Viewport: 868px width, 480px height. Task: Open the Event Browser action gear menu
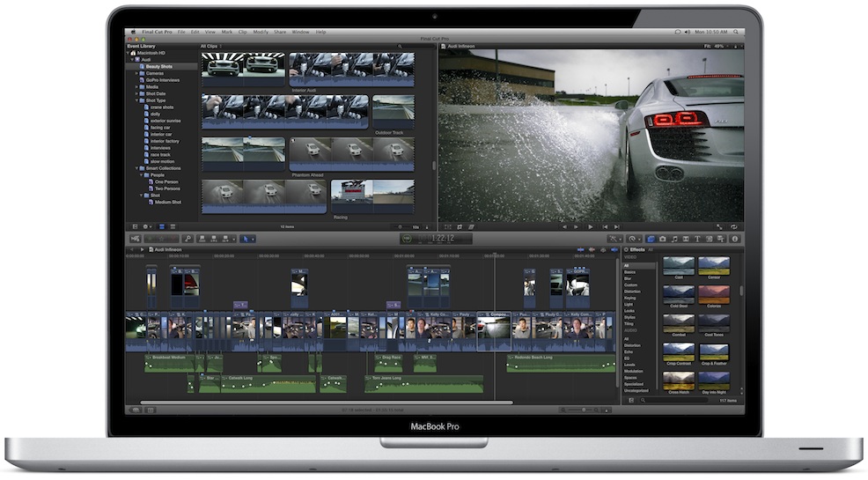[x=147, y=226]
